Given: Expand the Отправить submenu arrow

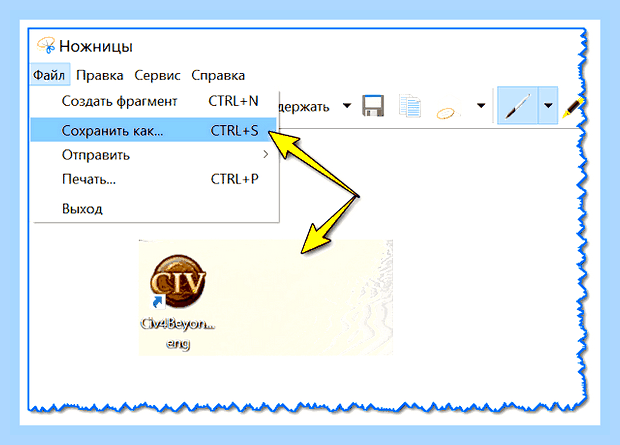Looking at the screenshot, I should point(266,155).
